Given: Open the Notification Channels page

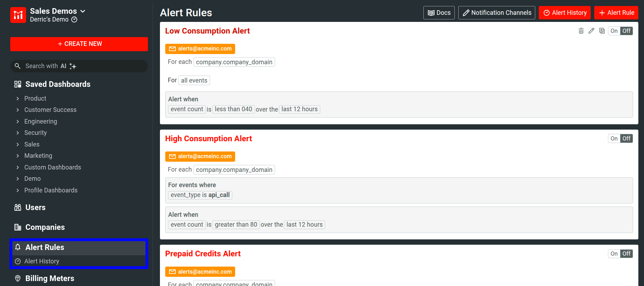Looking at the screenshot, I should [496, 13].
